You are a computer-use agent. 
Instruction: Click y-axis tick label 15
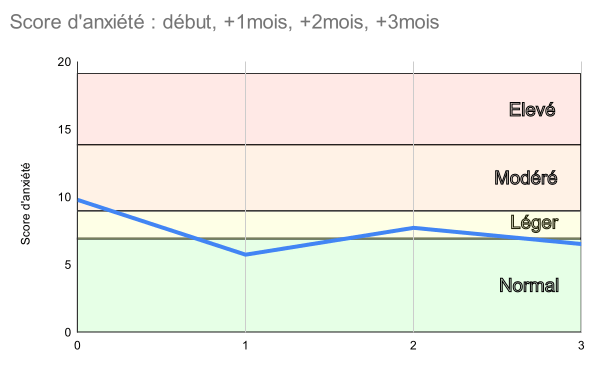(x=65, y=130)
